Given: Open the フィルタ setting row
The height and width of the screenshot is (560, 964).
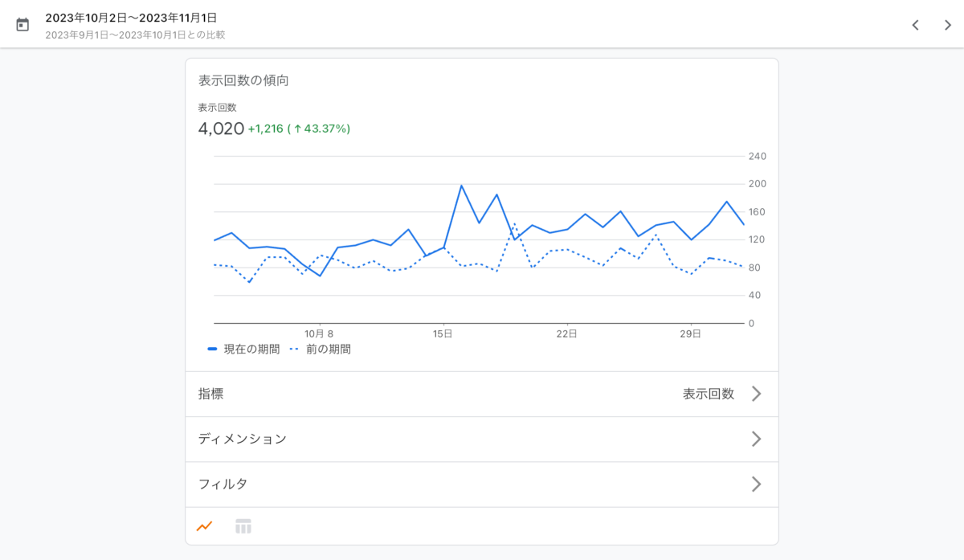Looking at the screenshot, I should click(x=482, y=484).
